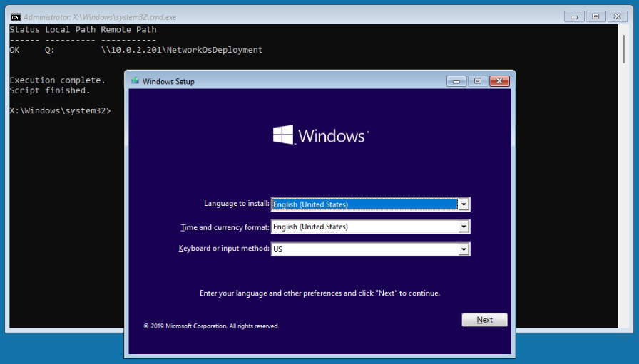
Task: Click the 'Q:' local path entry in cmd
Action: [50, 50]
